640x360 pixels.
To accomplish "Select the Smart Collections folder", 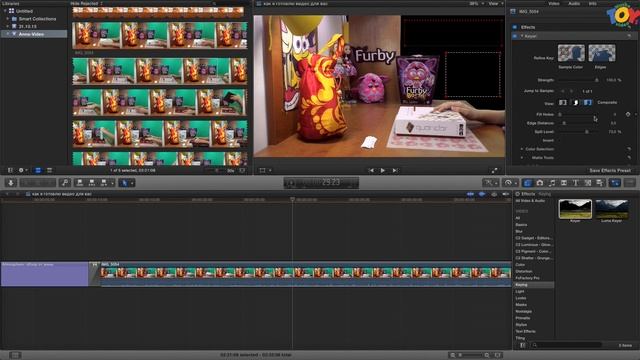I will 37,19.
